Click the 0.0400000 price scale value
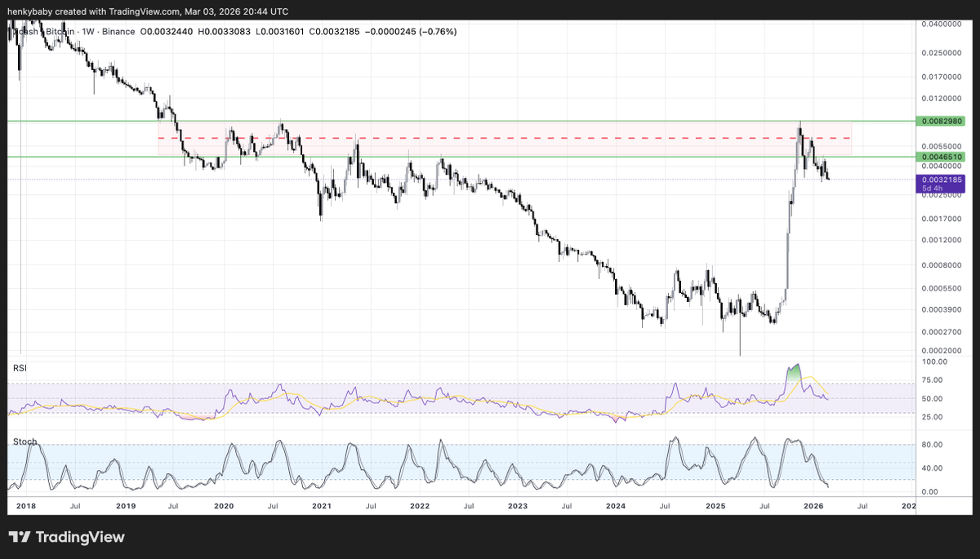 [x=942, y=24]
